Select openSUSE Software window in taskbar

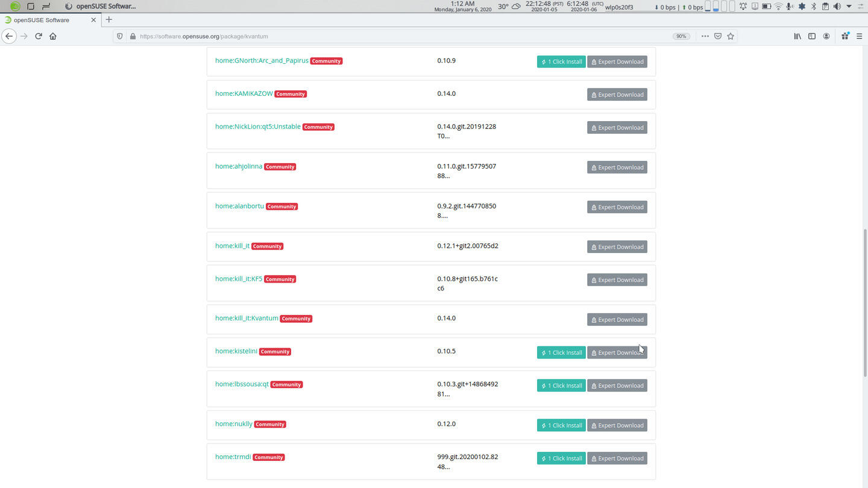(101, 7)
